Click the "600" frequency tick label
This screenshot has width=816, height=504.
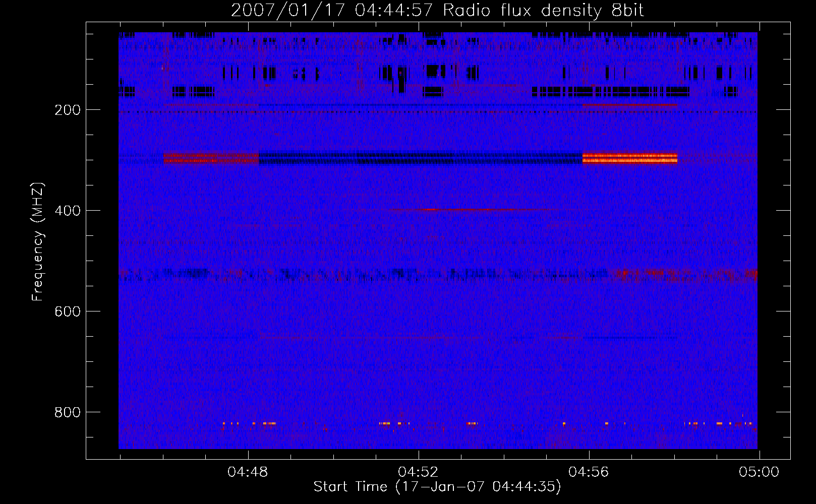[x=68, y=311]
